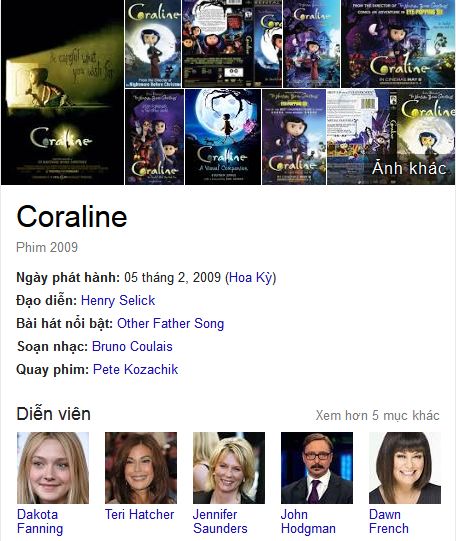Open the large dark Coraline tunnel poster
456x541 pixels.
point(62,92)
